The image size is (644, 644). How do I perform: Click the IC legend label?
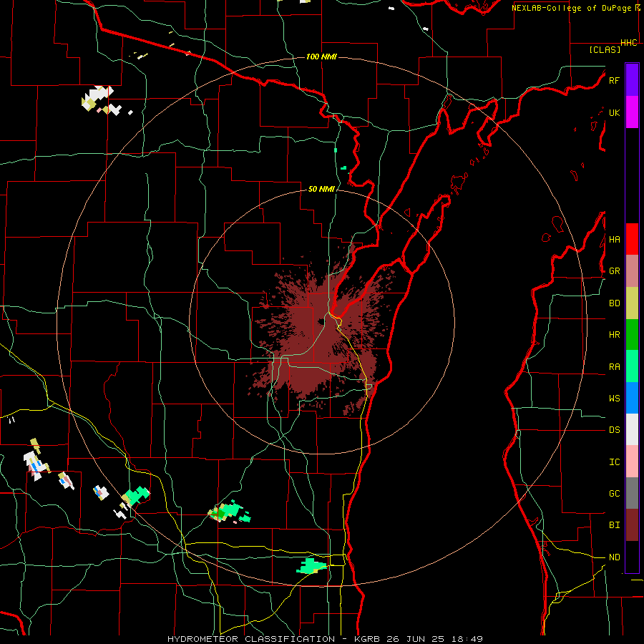click(615, 462)
